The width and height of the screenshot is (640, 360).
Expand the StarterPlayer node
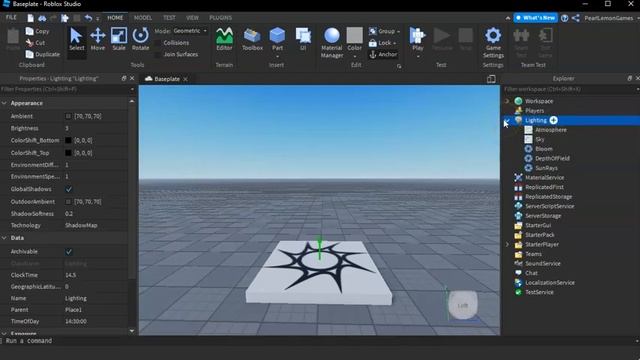tap(507, 244)
